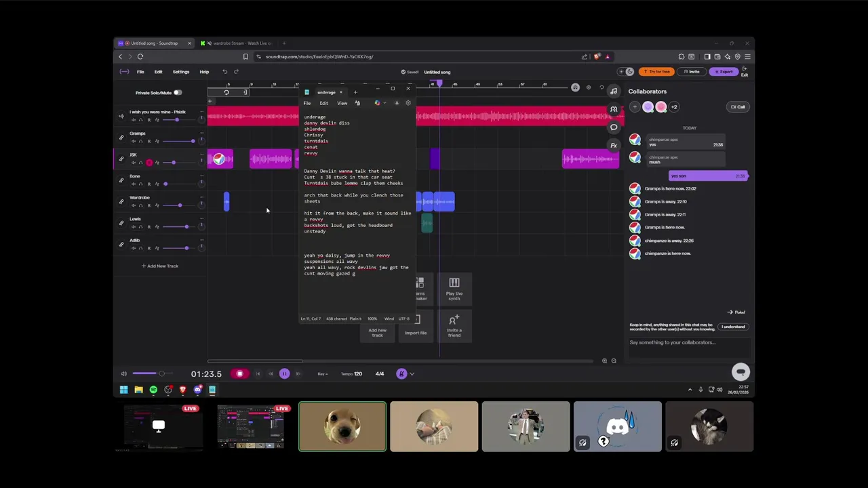Mute the Gramps track

[133, 141]
